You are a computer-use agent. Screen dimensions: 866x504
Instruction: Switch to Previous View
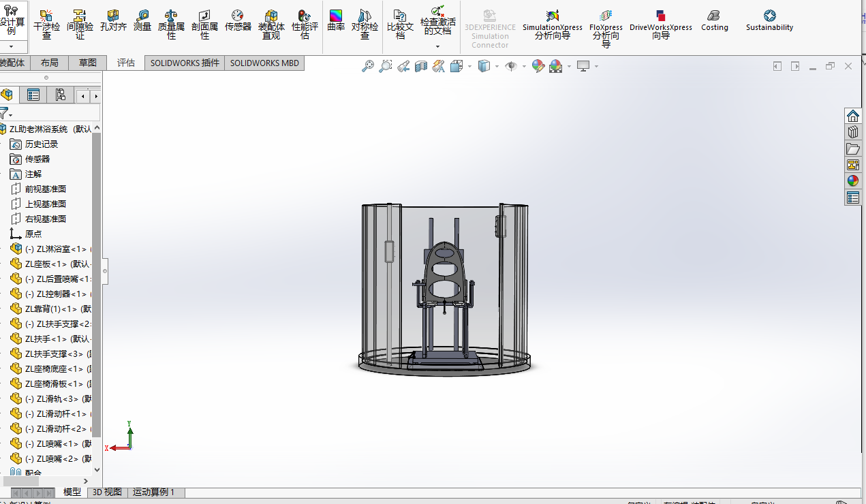403,66
